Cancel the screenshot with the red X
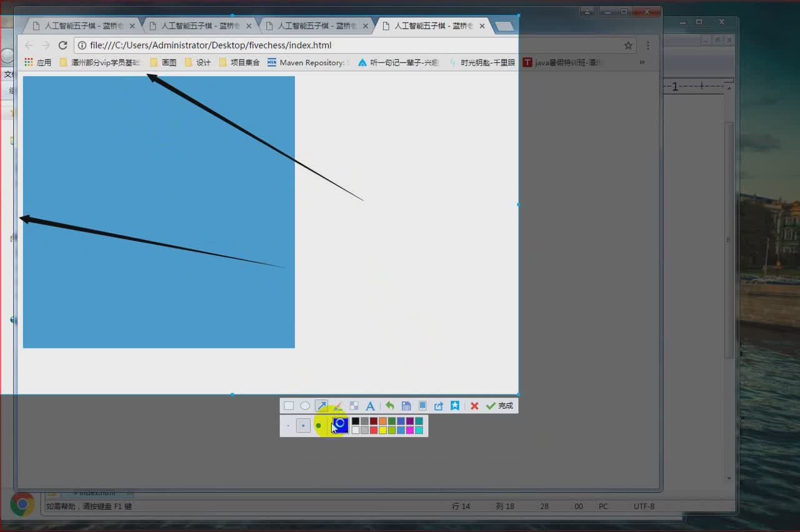800x532 pixels. click(x=474, y=406)
